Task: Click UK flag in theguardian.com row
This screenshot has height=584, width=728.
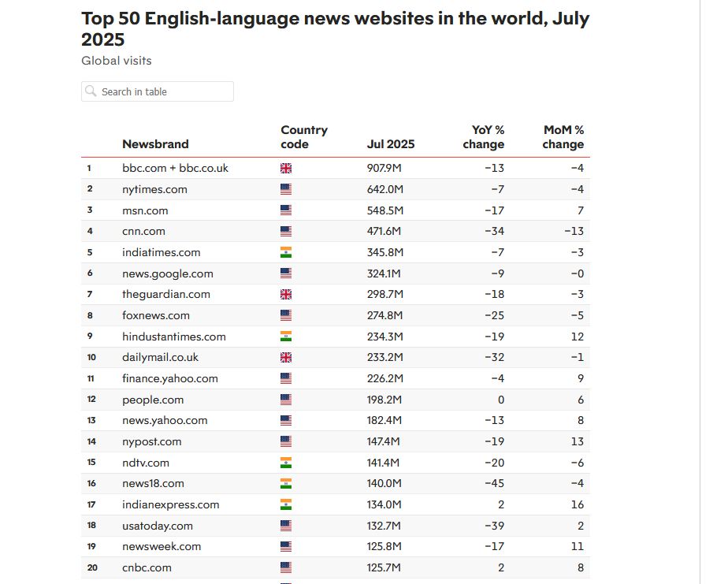Action: (286, 295)
